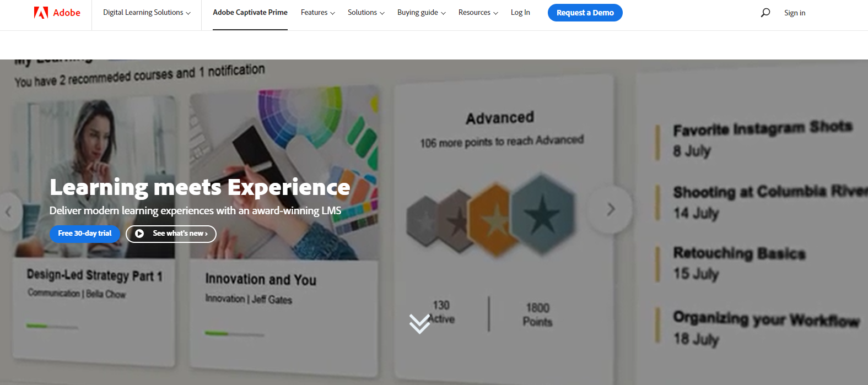The width and height of the screenshot is (868, 385).
Task: Click Innovation | Jeff Gates subtitle
Action: [x=249, y=299]
